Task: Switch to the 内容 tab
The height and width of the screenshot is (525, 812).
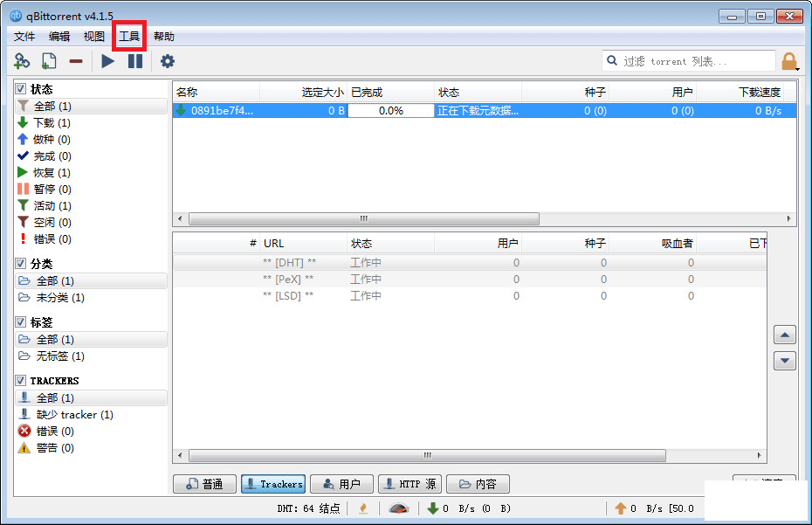Action: pyautogui.click(x=478, y=484)
